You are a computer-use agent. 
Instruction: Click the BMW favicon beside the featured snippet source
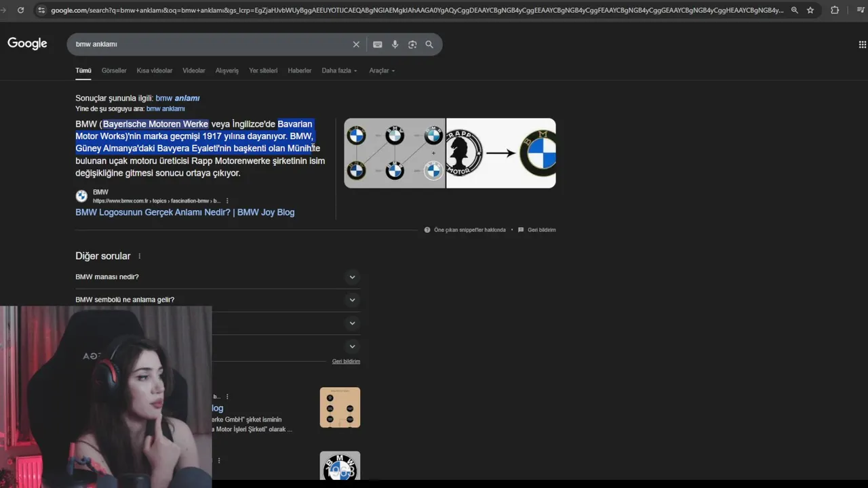click(x=81, y=196)
